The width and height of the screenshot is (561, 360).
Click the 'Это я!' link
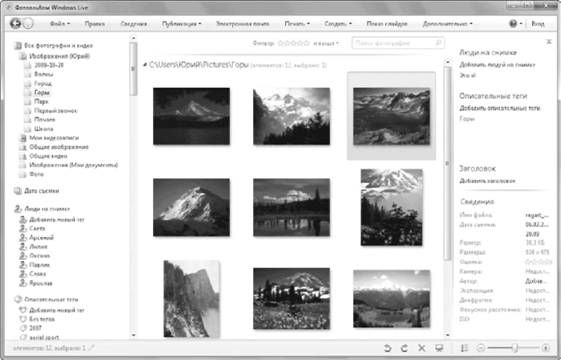467,76
